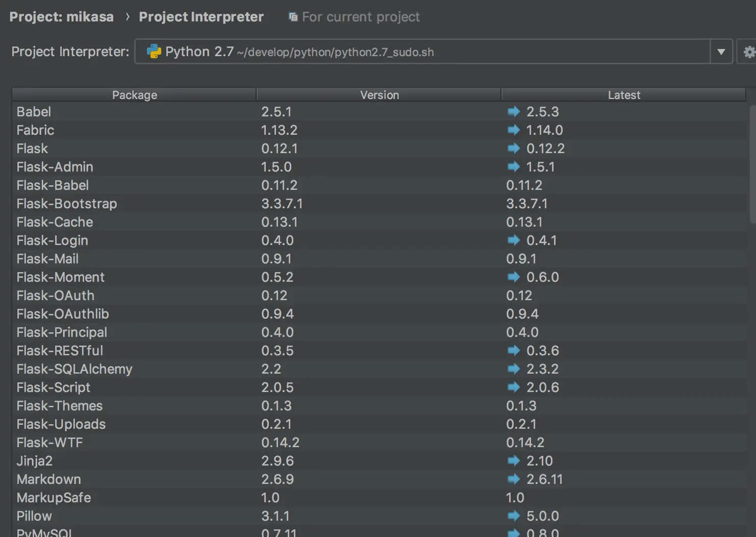Select the Flask-Admin package row
Viewport: 756px width, 537px height.
pyautogui.click(x=55, y=167)
